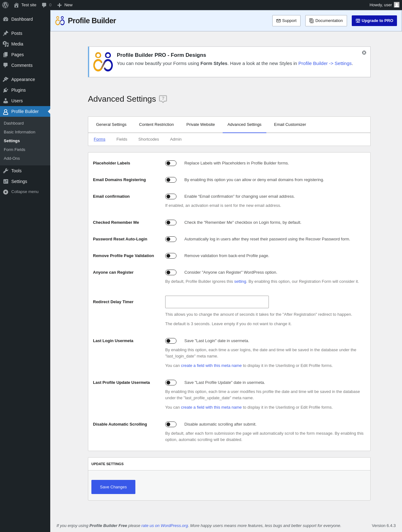Open the General Settings tab
Image resolution: width=402 pixels, height=532 pixels.
coord(111,125)
